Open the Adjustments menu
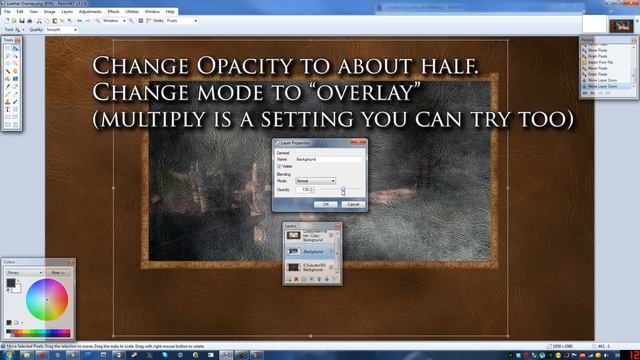 tap(90, 11)
